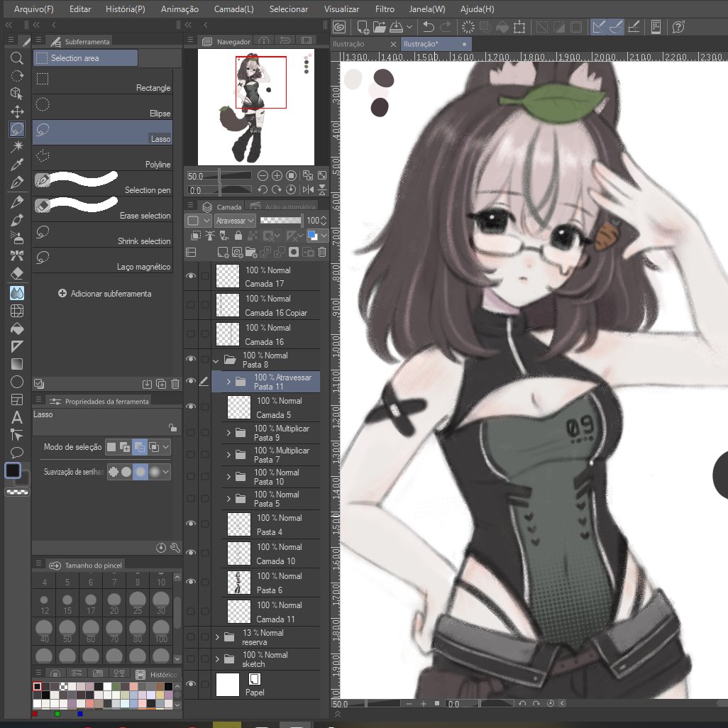Hide the Papel paper layer
This screenshot has width=728, height=728.
click(191, 684)
